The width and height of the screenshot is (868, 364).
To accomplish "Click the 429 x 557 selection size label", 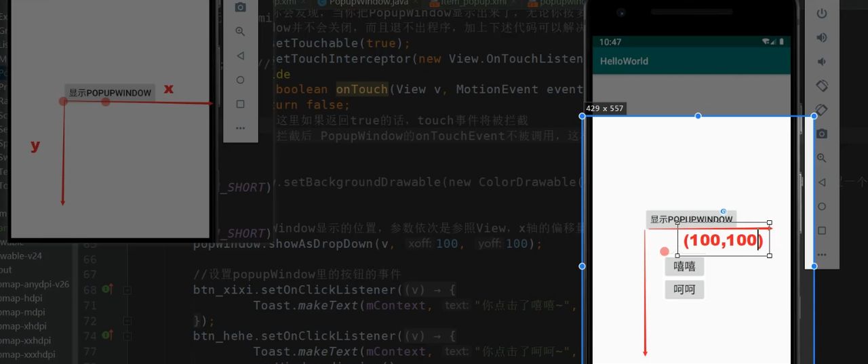I will click(x=605, y=108).
